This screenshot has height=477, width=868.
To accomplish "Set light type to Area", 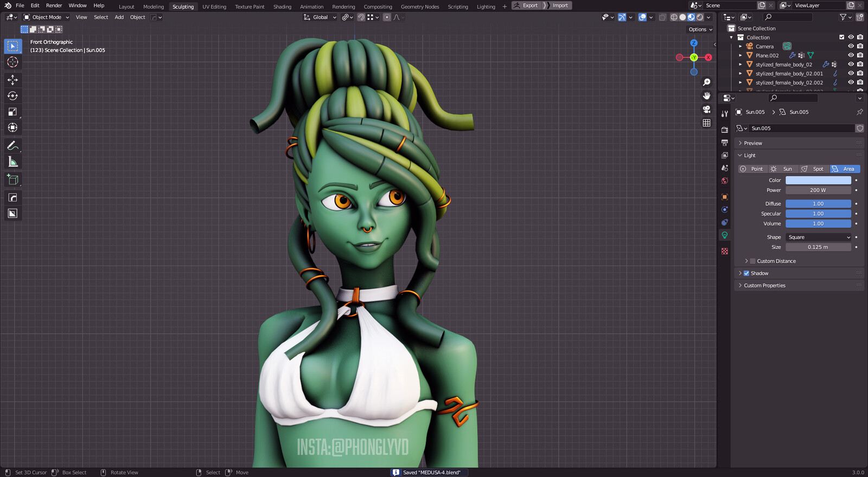I will (x=845, y=169).
